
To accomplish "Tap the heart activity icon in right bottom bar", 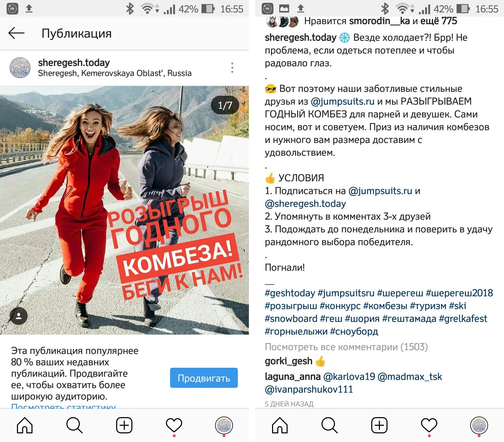I will click(429, 425).
